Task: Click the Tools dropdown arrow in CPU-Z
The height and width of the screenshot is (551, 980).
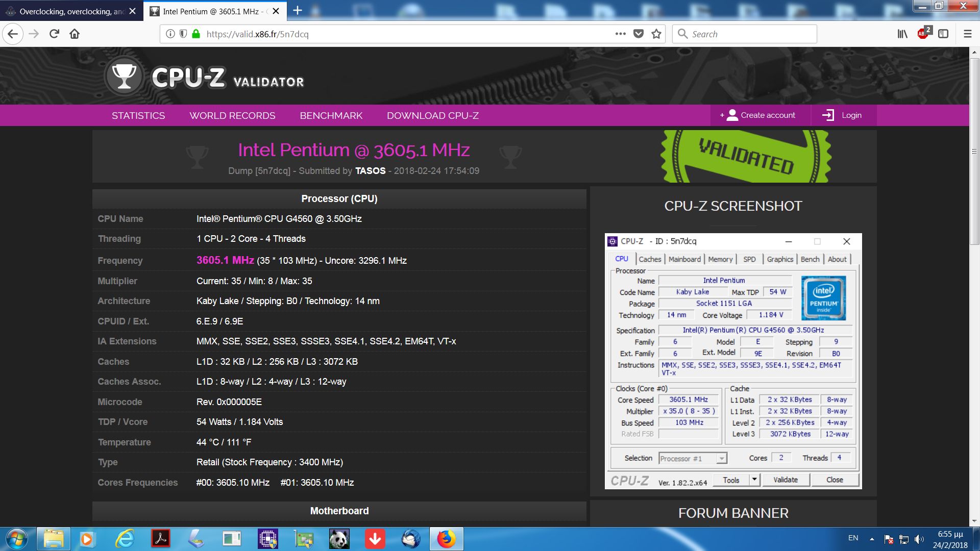Action: pos(755,480)
